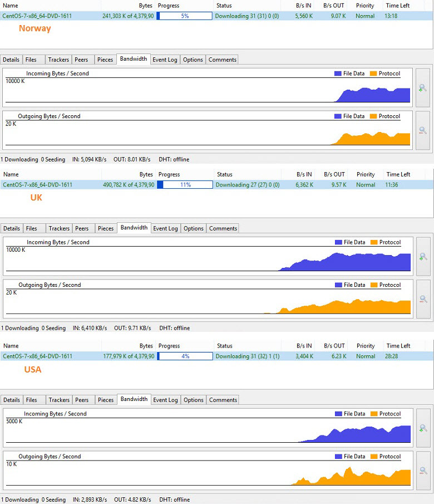The image size is (434, 504).
Task: Click the 11% progress bar of the UK torrent
Action: (185, 184)
